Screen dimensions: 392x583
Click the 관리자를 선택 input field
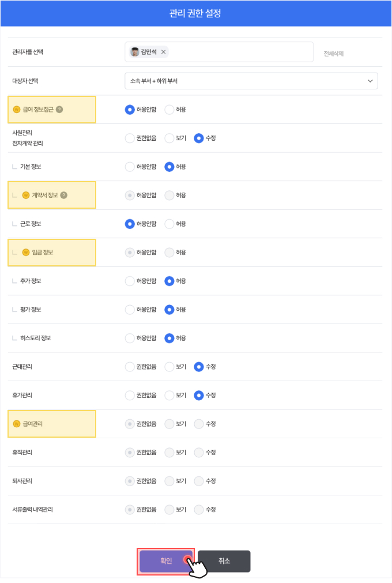point(242,52)
